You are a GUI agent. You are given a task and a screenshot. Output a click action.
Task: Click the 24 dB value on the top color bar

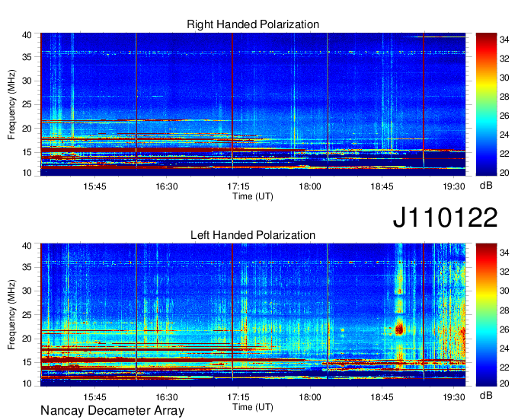(x=504, y=135)
